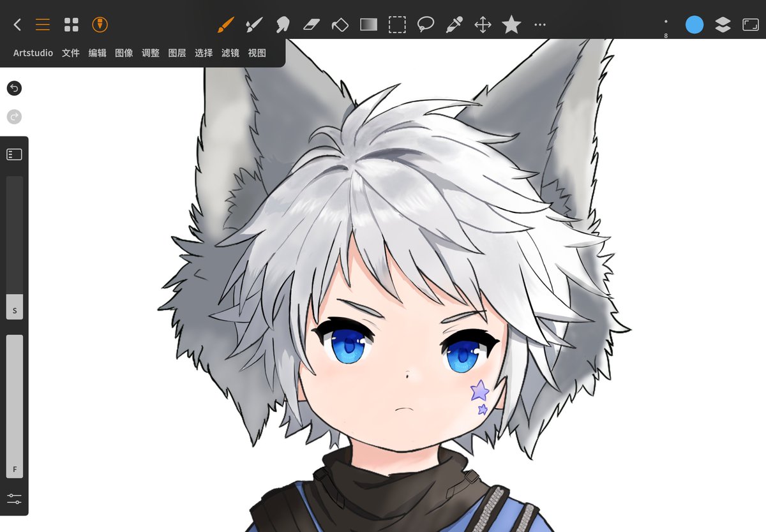Adjust the Flow slider marked F
766x532 pixels.
coord(15,406)
